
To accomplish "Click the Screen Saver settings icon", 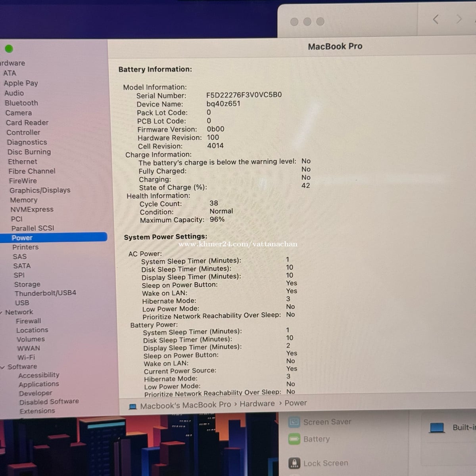I will click(x=294, y=422).
